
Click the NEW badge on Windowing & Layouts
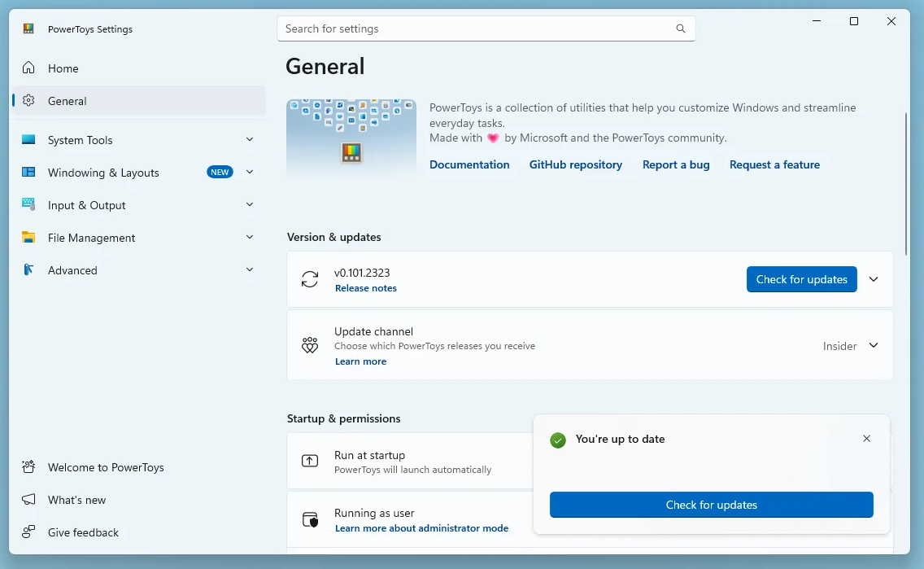pos(220,173)
